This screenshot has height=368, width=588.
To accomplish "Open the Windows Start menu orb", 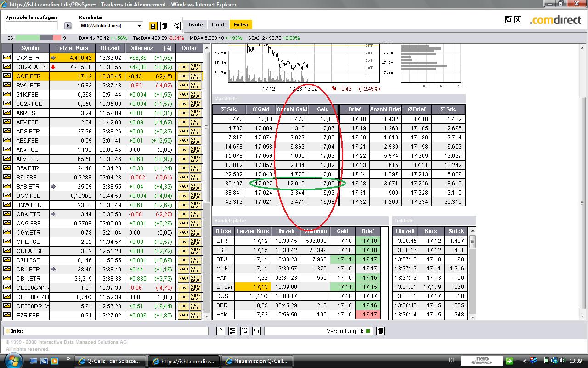I will tap(13, 361).
